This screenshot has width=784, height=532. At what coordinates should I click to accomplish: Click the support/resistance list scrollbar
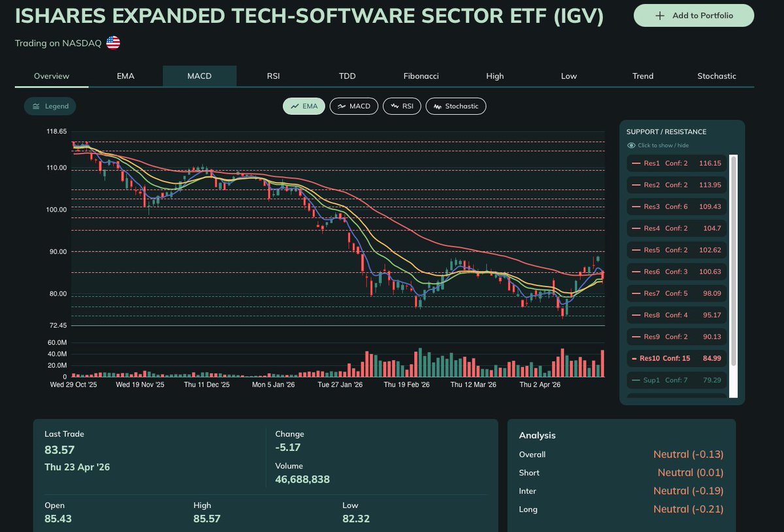tap(733, 261)
